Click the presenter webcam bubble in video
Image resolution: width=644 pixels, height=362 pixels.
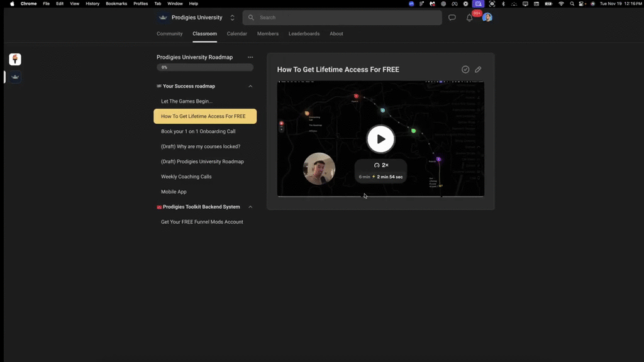point(319,168)
